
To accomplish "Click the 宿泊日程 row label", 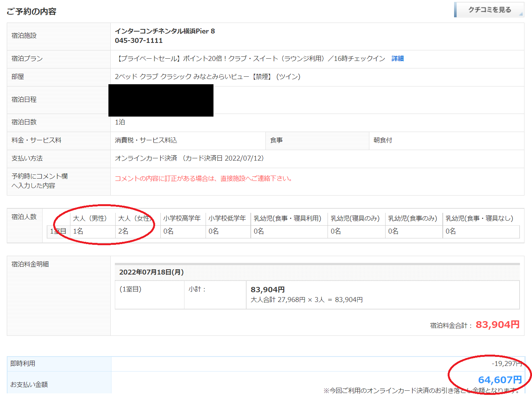I will pos(24,100).
